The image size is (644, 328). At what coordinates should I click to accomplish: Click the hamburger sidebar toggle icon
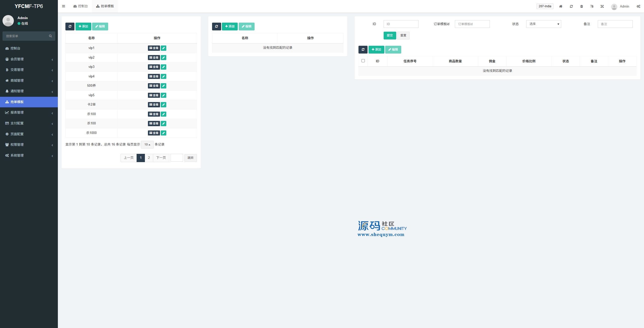[x=63, y=6]
